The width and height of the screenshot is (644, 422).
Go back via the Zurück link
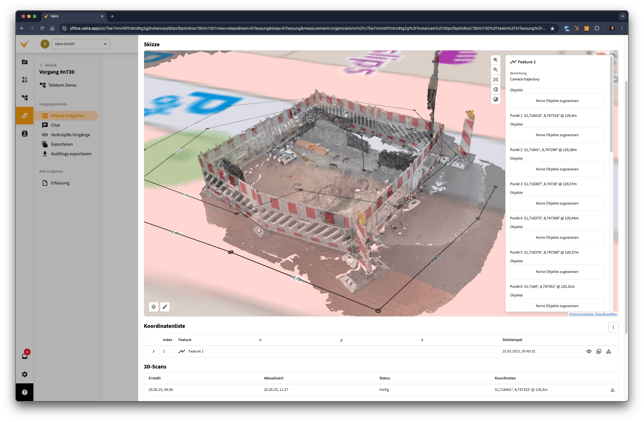coord(50,65)
